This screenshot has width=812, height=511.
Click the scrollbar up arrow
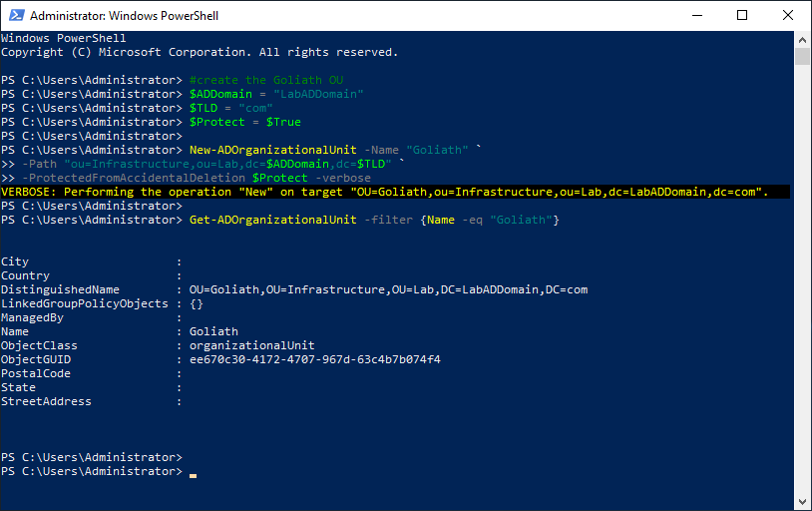click(803, 39)
